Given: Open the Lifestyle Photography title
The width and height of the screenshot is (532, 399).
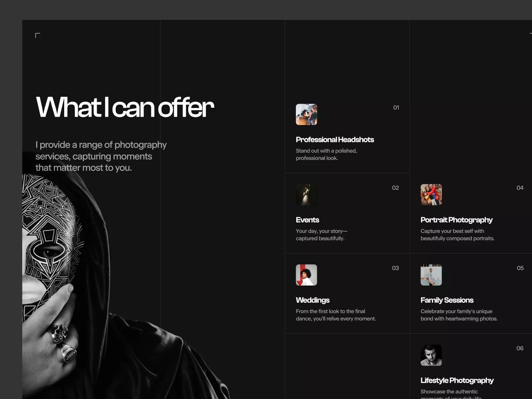Looking at the screenshot, I should point(457,380).
